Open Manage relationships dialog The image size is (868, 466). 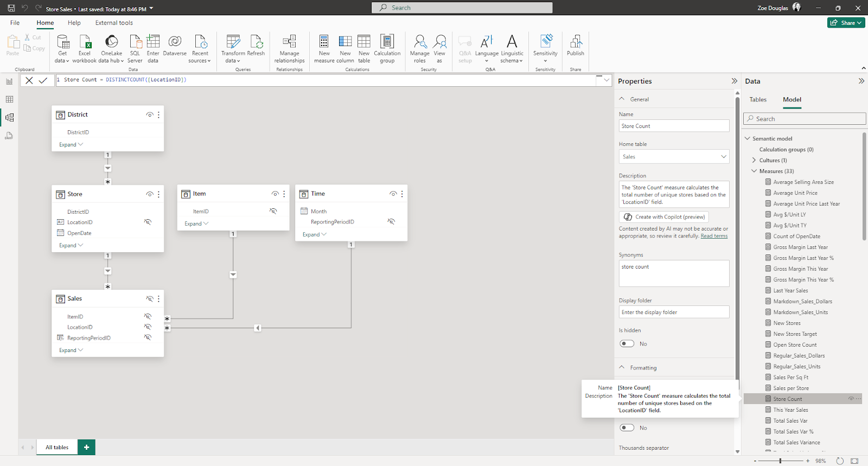tap(289, 49)
